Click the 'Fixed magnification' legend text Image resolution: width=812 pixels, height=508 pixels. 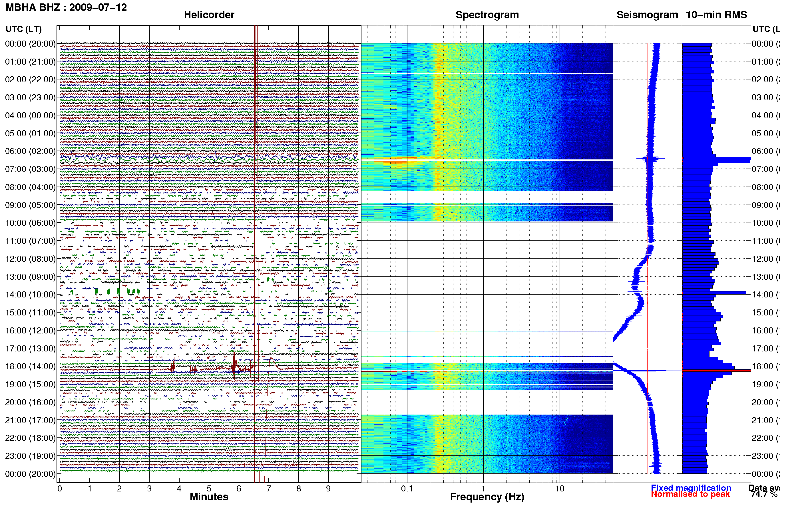tap(691, 488)
